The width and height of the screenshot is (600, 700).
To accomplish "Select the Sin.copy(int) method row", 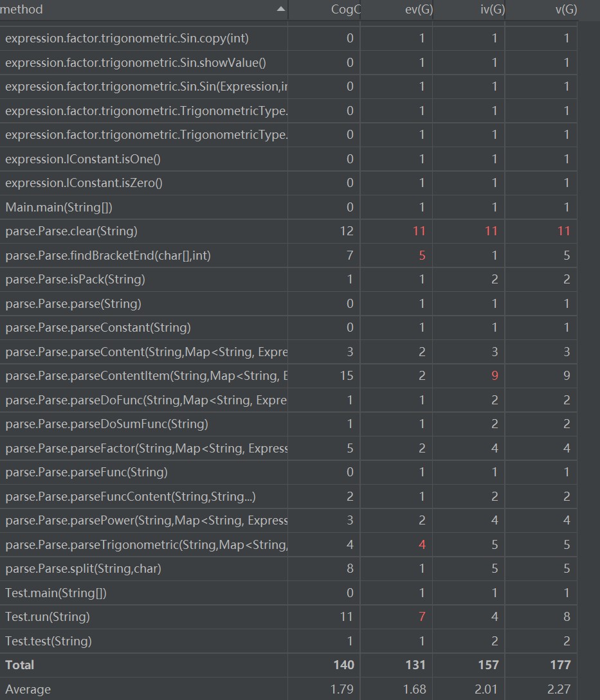I will coord(289,39).
